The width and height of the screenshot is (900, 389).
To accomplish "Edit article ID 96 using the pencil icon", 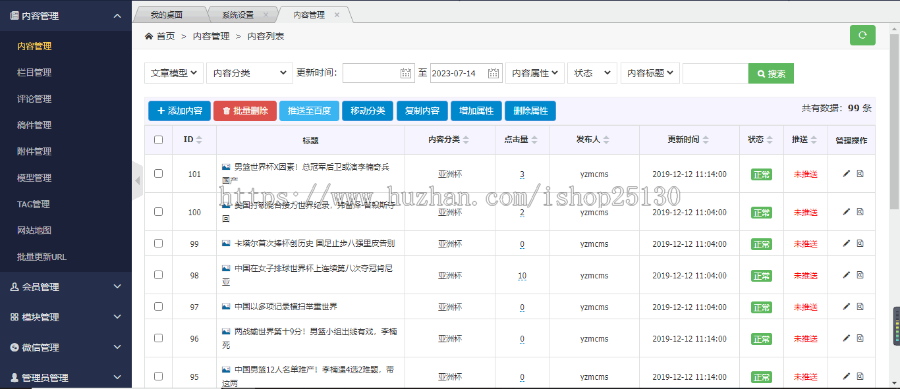I will 846,339.
